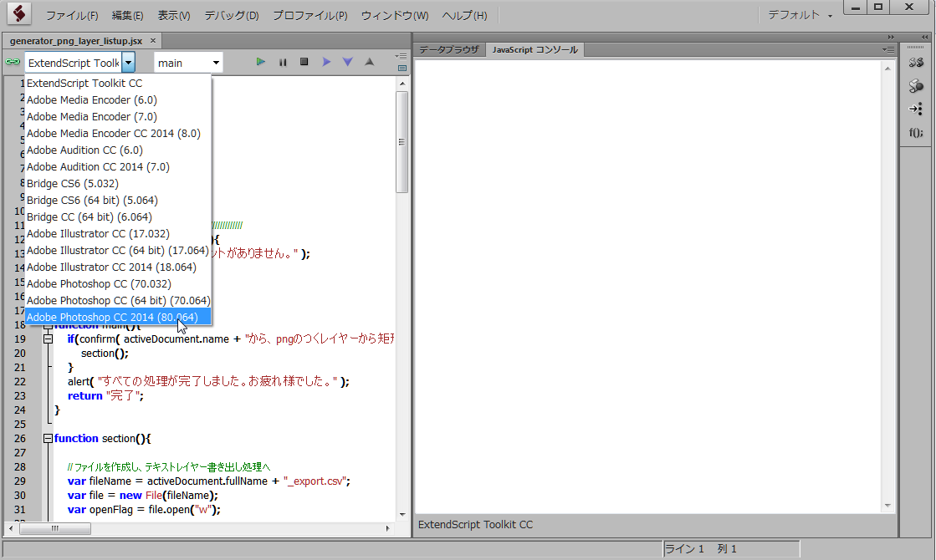Select Adobe Photoshop CC 2014 (80.064)
This screenshot has height=560, width=936.
click(x=112, y=317)
